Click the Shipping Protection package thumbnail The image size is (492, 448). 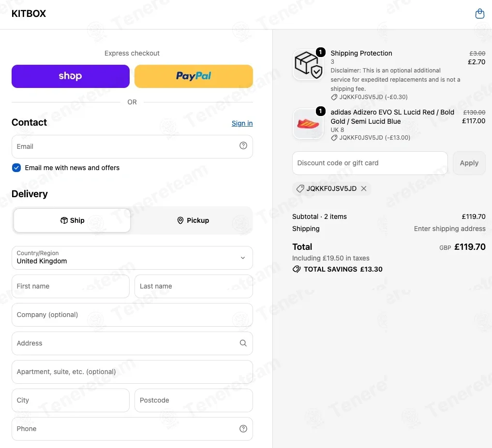pos(308,65)
